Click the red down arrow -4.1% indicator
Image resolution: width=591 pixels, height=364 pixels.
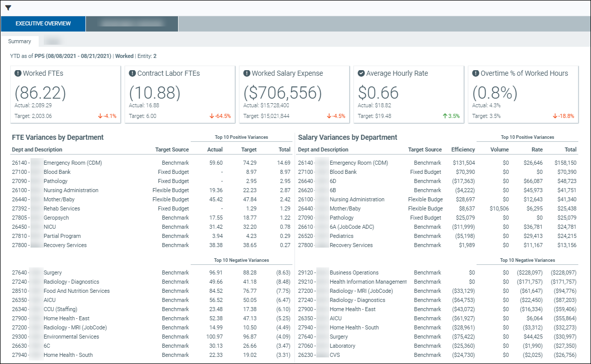coord(107,116)
